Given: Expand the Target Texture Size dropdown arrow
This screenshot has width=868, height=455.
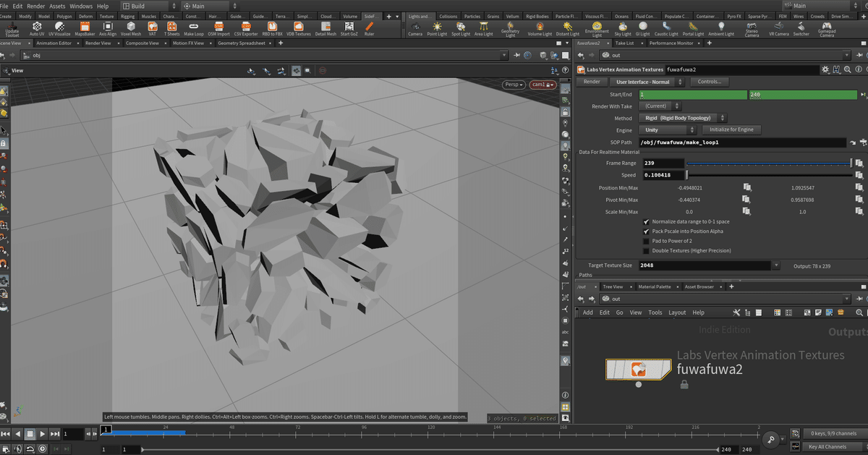Looking at the screenshot, I should pos(776,265).
